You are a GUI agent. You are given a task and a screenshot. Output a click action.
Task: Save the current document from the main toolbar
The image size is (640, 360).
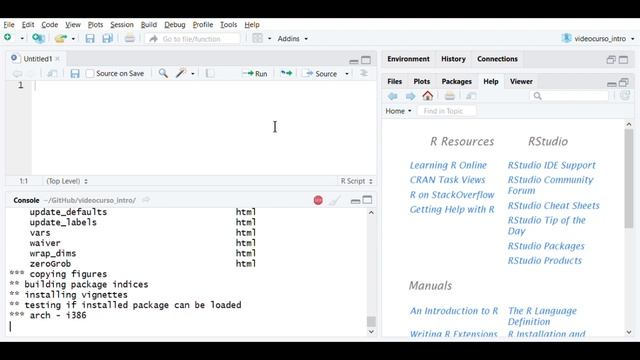point(90,38)
